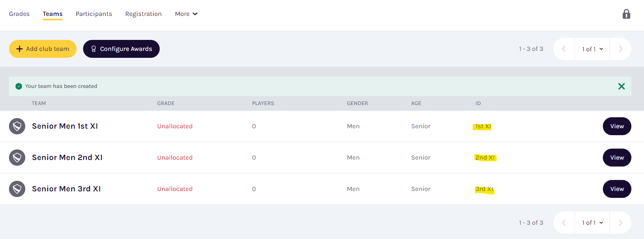Expand the More menu
Image resolution: width=644 pixels, height=239 pixels.
pyautogui.click(x=186, y=14)
